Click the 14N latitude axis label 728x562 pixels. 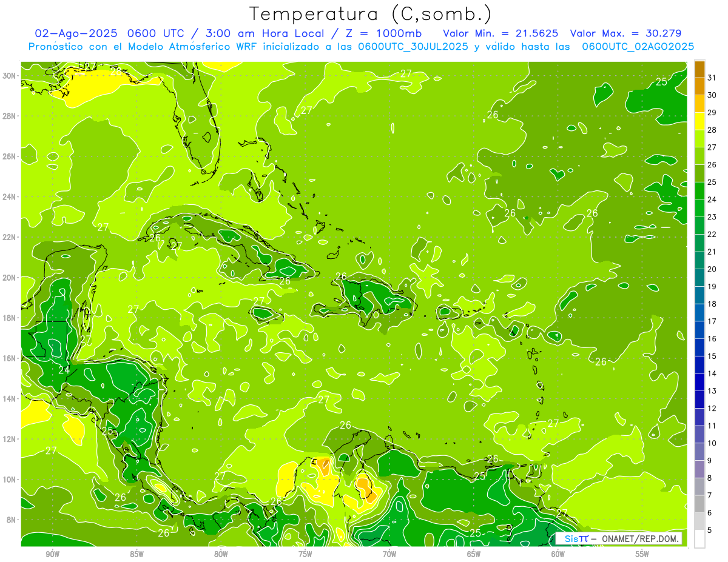[x=9, y=399]
